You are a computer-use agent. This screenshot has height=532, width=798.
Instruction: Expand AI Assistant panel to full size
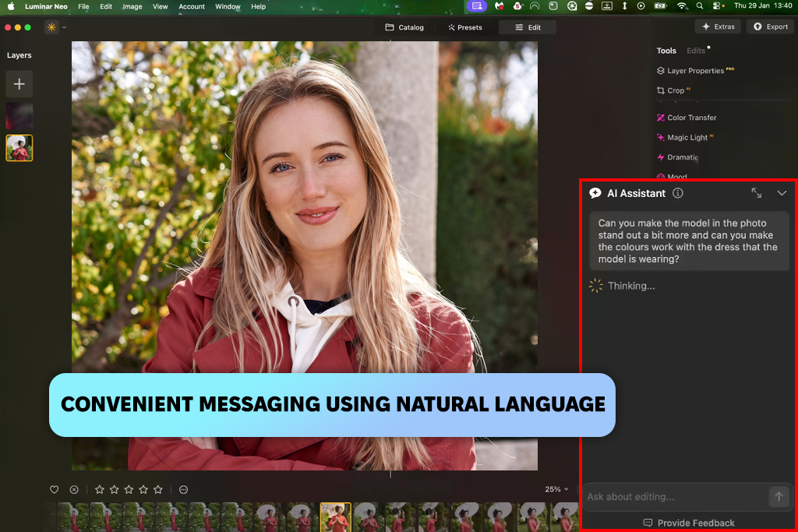point(757,193)
